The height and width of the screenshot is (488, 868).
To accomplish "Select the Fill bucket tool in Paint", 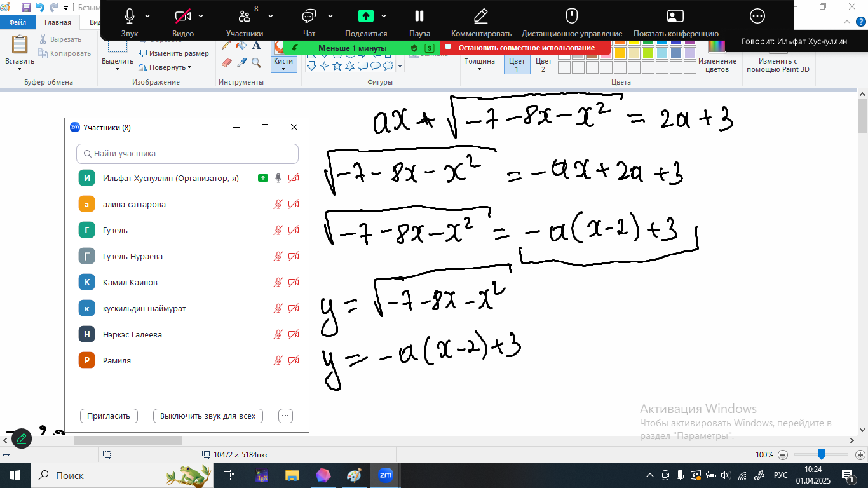I will tap(241, 46).
